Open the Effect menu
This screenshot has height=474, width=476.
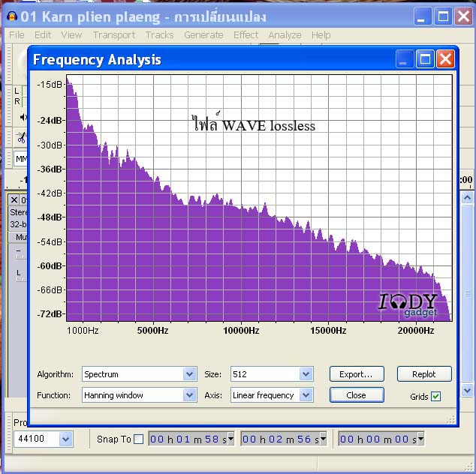pos(246,35)
